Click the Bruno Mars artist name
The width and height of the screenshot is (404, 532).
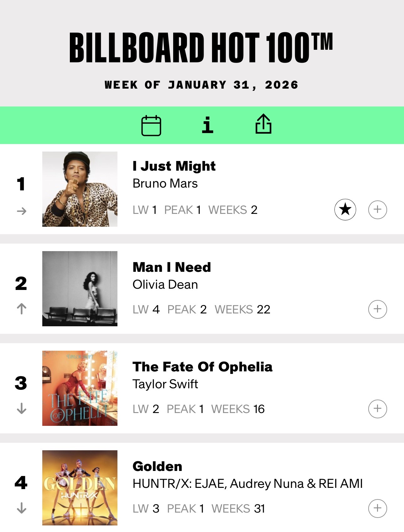click(x=165, y=183)
